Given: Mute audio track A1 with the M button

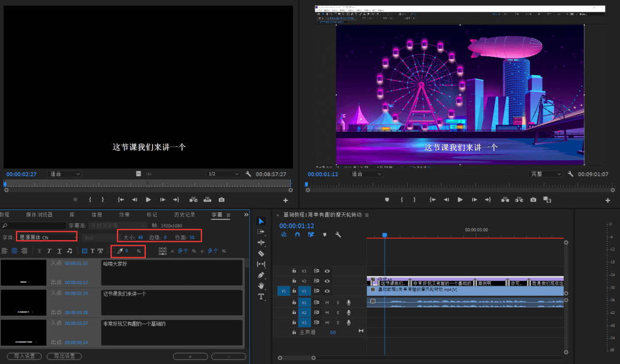Looking at the screenshot, I should (x=327, y=303).
